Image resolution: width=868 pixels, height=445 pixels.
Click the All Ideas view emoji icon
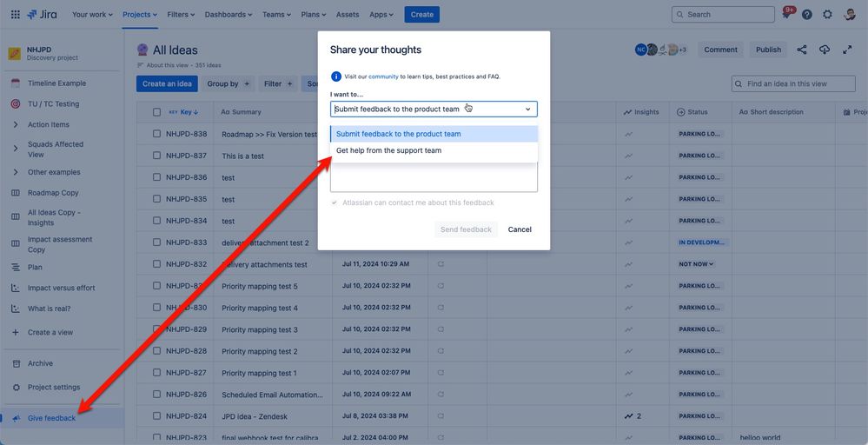pos(142,50)
